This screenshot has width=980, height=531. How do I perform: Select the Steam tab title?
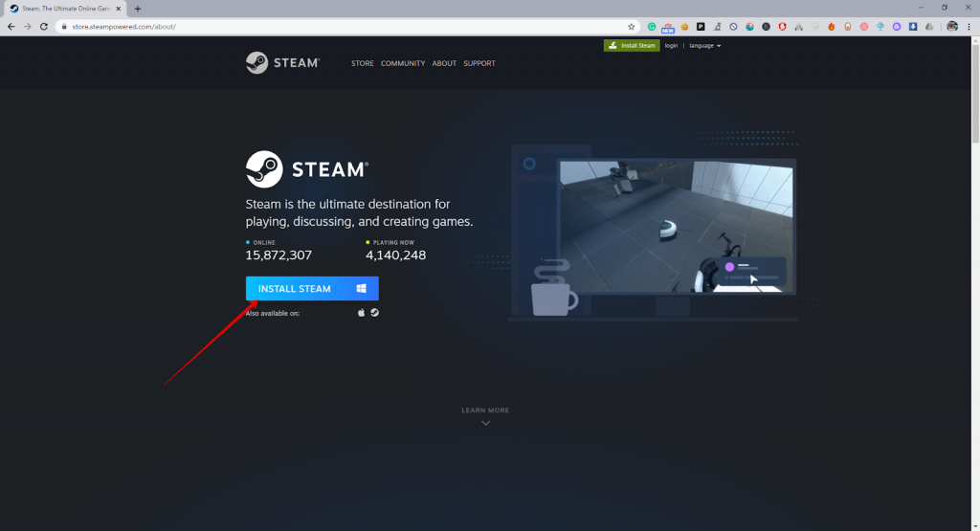tap(66, 9)
